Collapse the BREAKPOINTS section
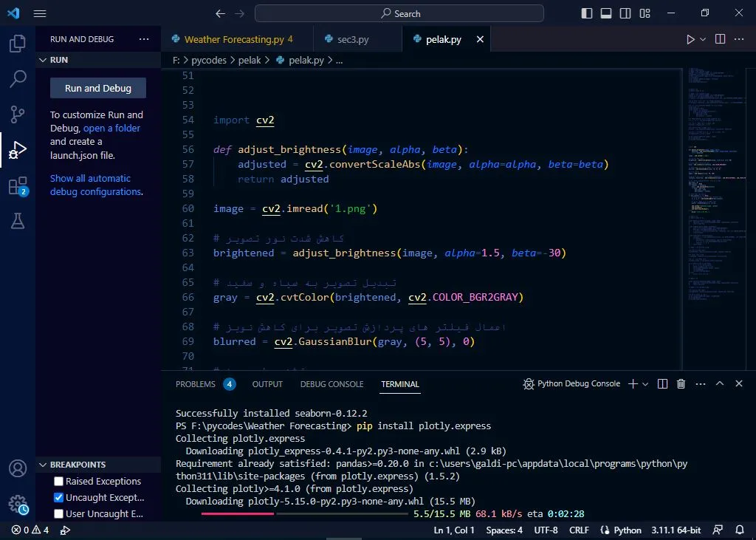Viewport: 756px width, 540px height. (78, 465)
